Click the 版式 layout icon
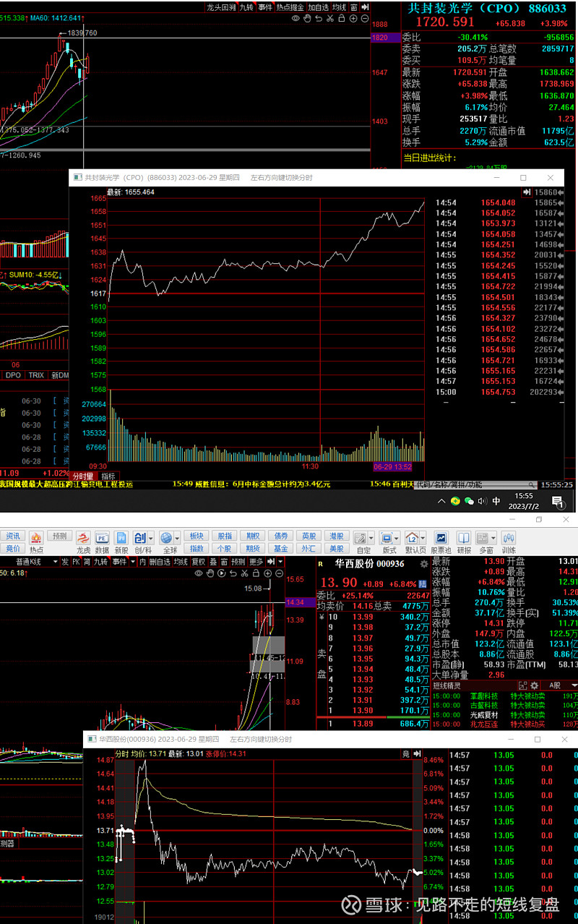The width and height of the screenshot is (578, 924). click(388, 538)
